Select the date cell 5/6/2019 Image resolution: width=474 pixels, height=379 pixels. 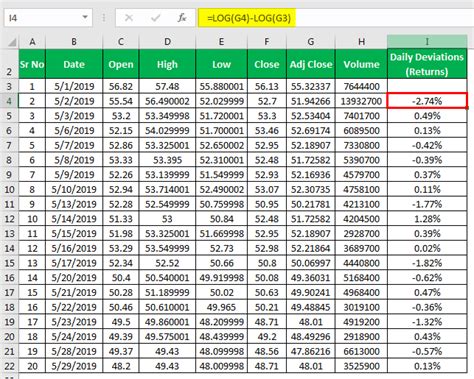74,131
